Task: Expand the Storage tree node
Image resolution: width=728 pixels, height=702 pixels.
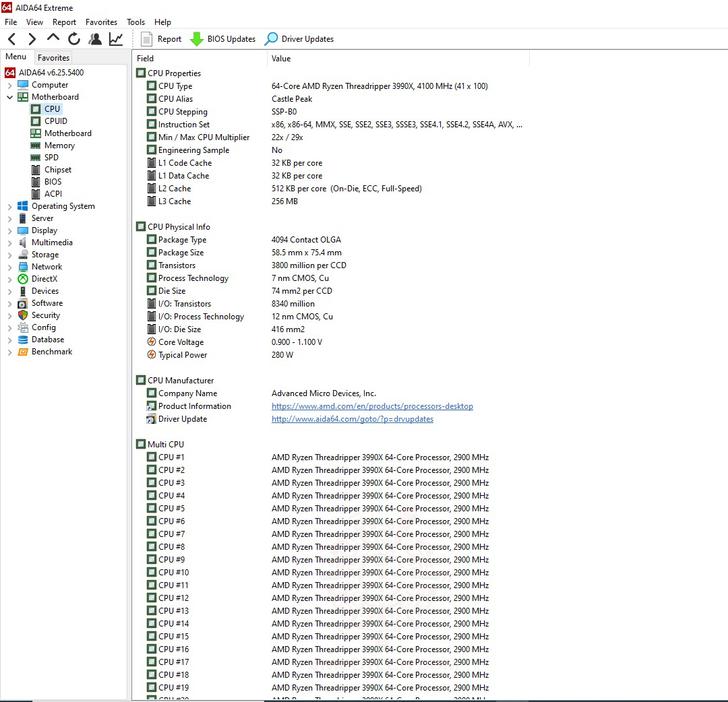Action: pos(9,255)
